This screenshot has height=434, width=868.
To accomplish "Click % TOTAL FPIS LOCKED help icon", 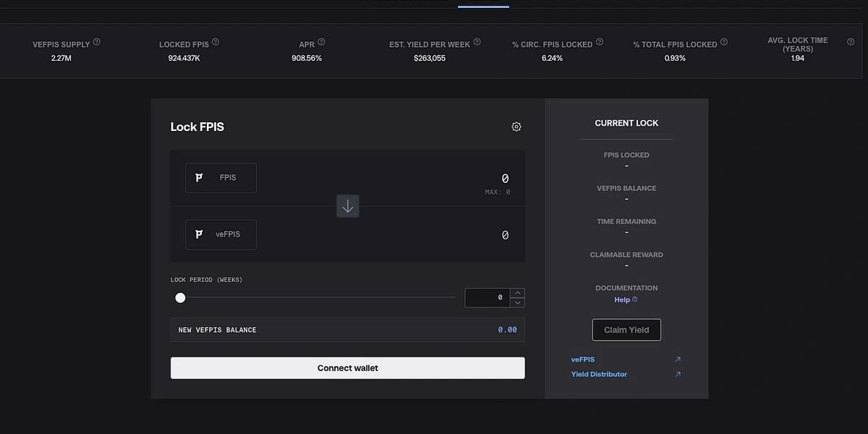I will pyautogui.click(x=724, y=42).
